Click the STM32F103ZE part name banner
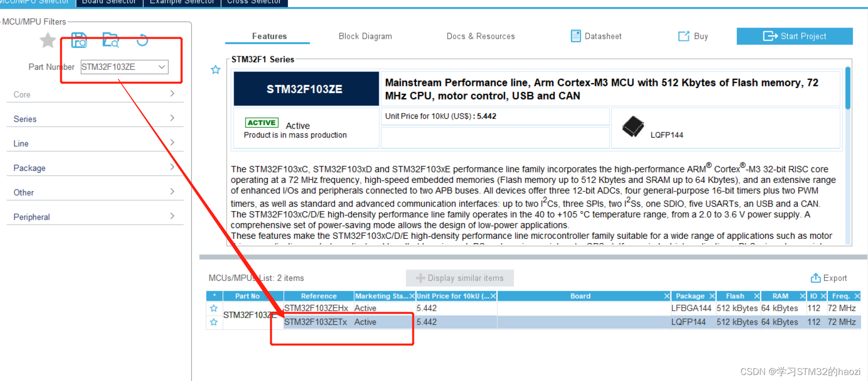 click(x=306, y=89)
